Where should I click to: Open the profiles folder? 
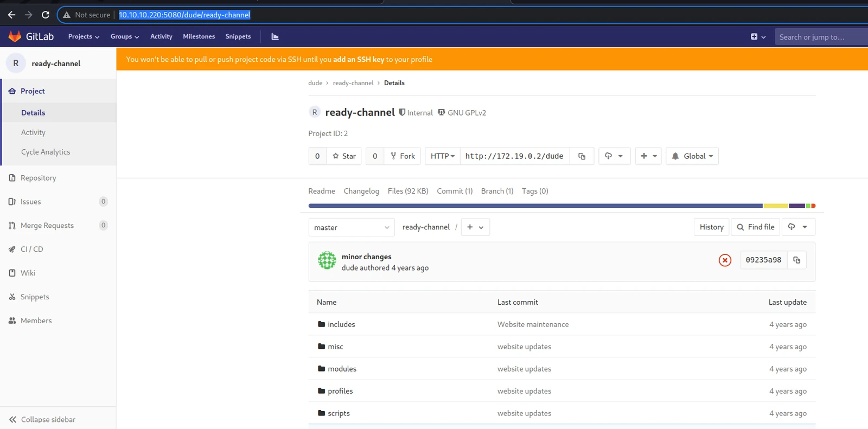340,391
